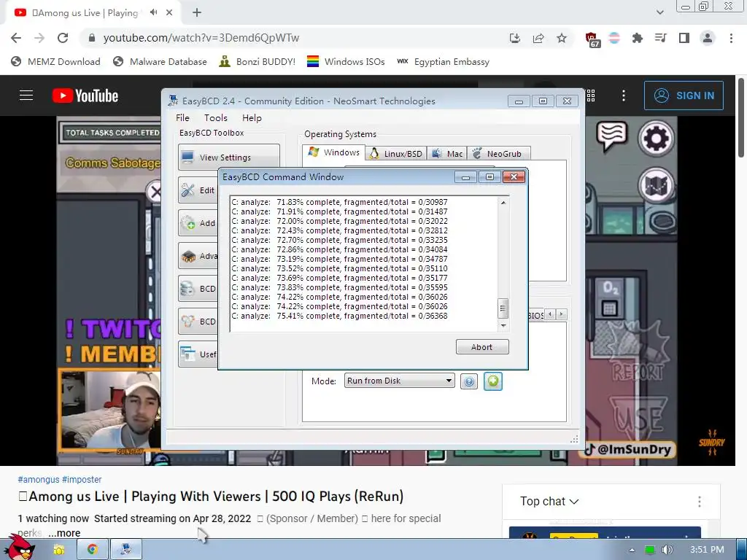Click the Add button in EasyBCD Toolbox

198,223
